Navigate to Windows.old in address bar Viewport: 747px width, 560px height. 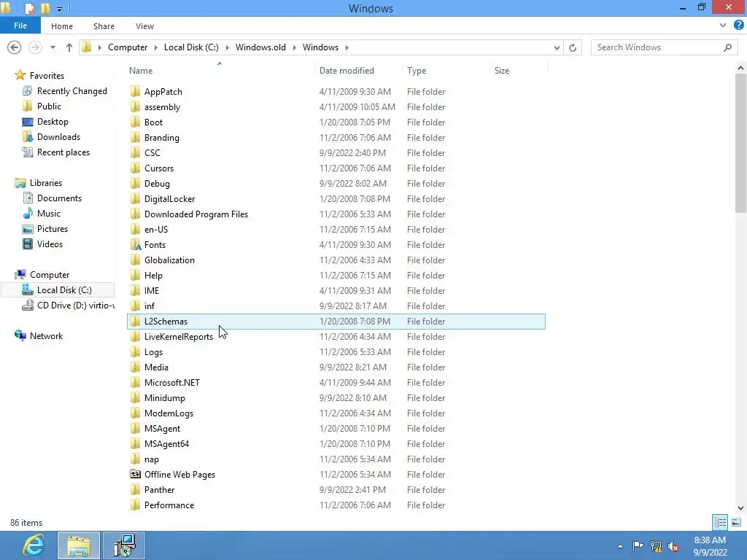point(260,47)
